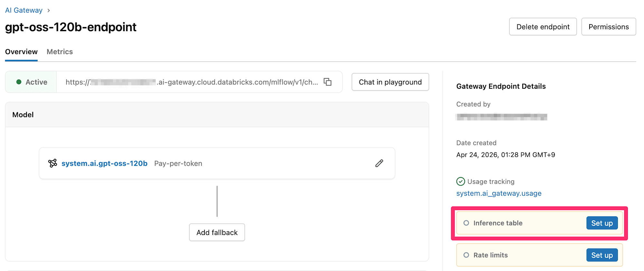Click the Rate limits label

pyautogui.click(x=490, y=255)
